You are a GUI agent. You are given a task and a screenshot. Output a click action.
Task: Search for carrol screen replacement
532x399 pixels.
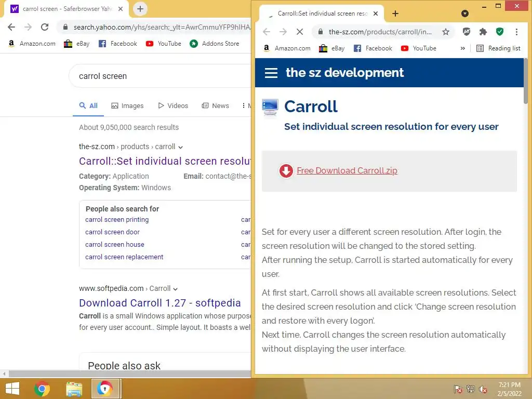124,257
